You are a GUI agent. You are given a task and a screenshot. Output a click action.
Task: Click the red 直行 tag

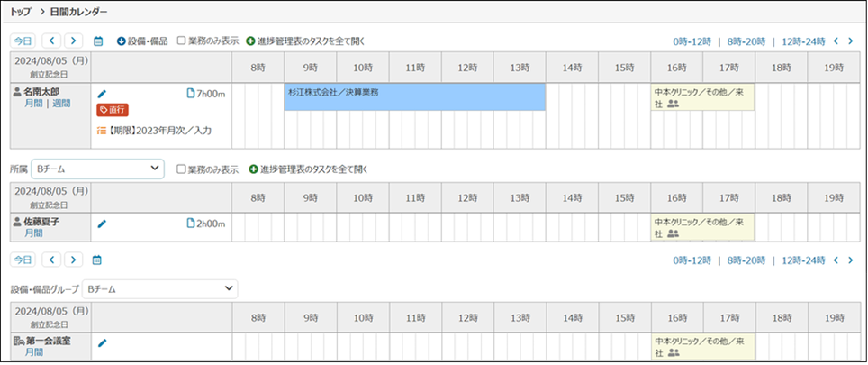[113, 110]
